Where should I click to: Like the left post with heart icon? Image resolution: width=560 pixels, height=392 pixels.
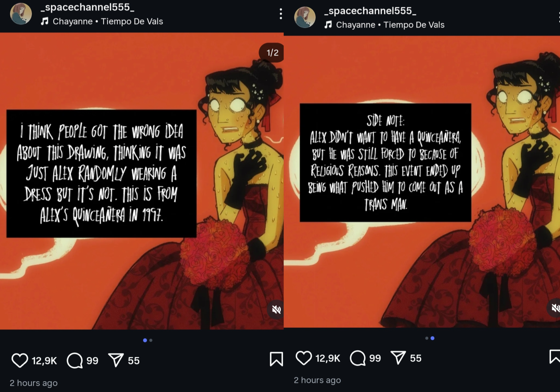click(20, 360)
